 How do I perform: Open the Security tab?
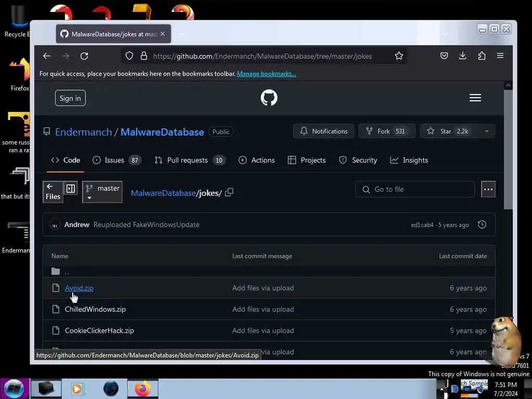coord(358,160)
